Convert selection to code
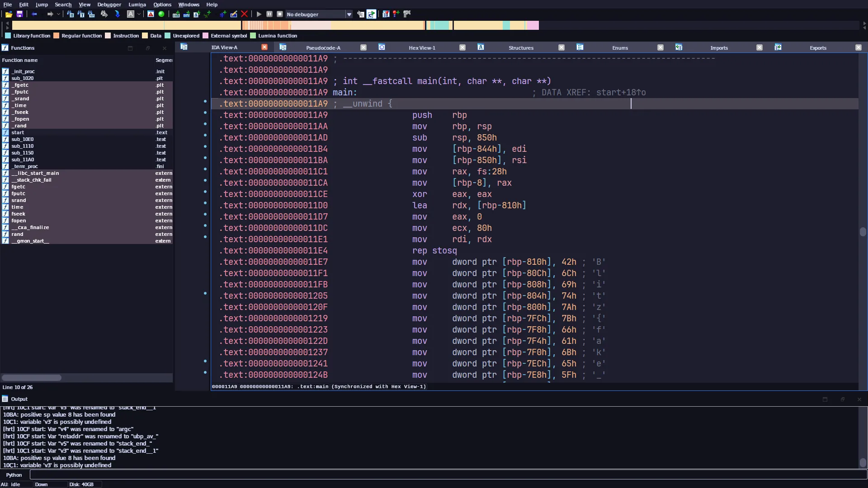This screenshot has width=868, height=488. click(176, 14)
